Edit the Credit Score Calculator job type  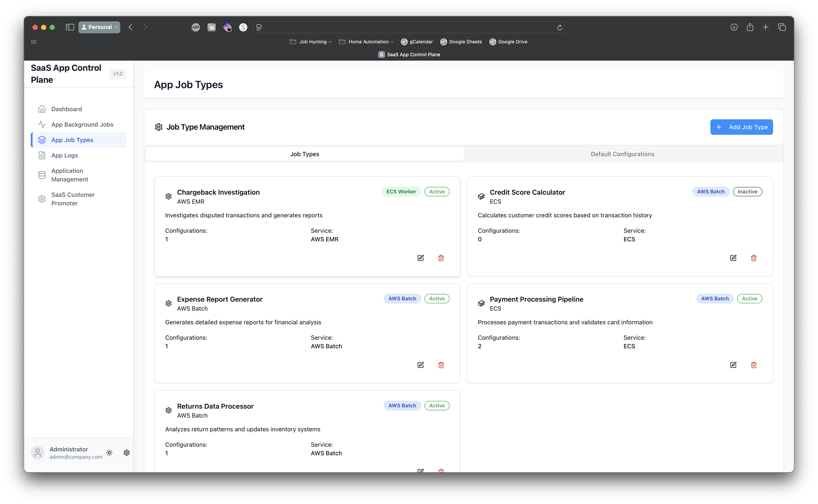click(733, 258)
